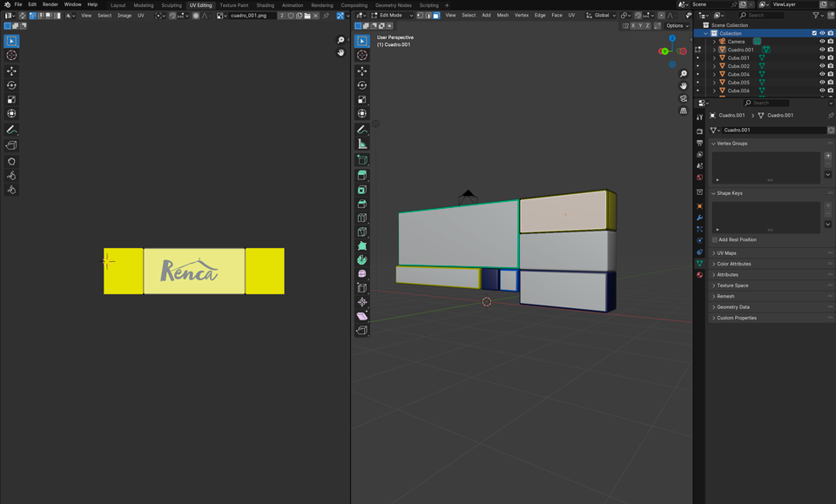Select the Scale tool in UV editor
Image resolution: width=836 pixels, height=504 pixels.
click(x=11, y=99)
